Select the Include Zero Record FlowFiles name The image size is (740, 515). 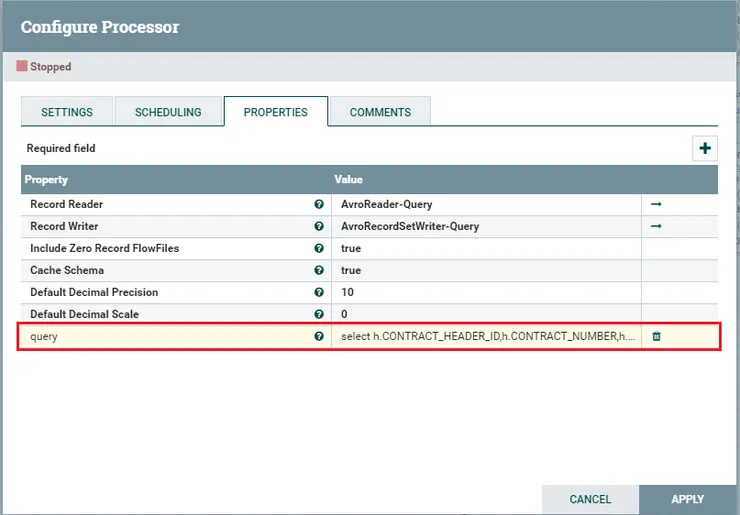pyautogui.click(x=105, y=248)
